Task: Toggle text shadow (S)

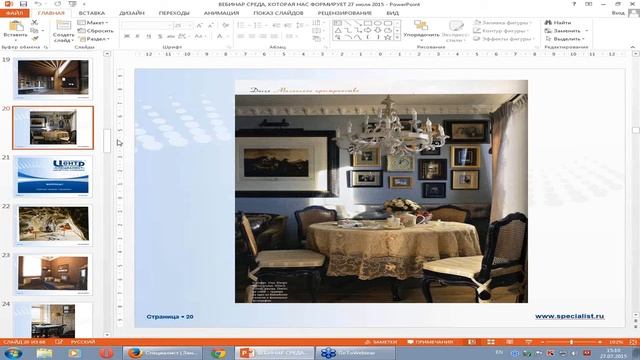Action: [x=160, y=36]
